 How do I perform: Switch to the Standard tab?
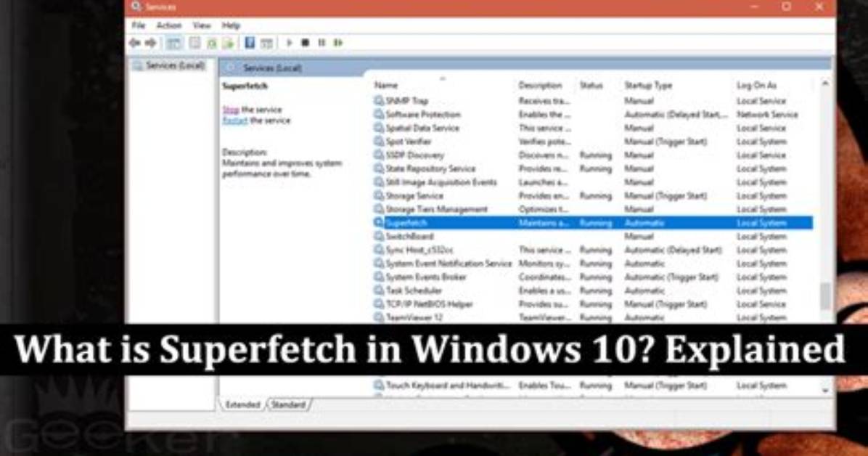288,404
